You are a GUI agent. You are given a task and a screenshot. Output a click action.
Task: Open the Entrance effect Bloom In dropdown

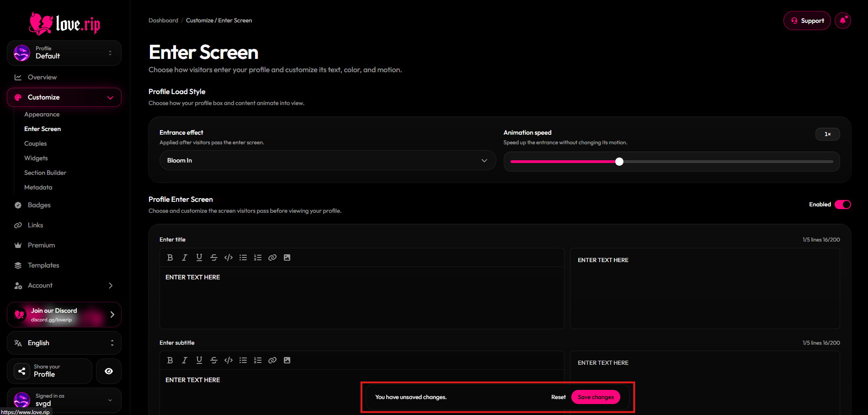coord(328,160)
